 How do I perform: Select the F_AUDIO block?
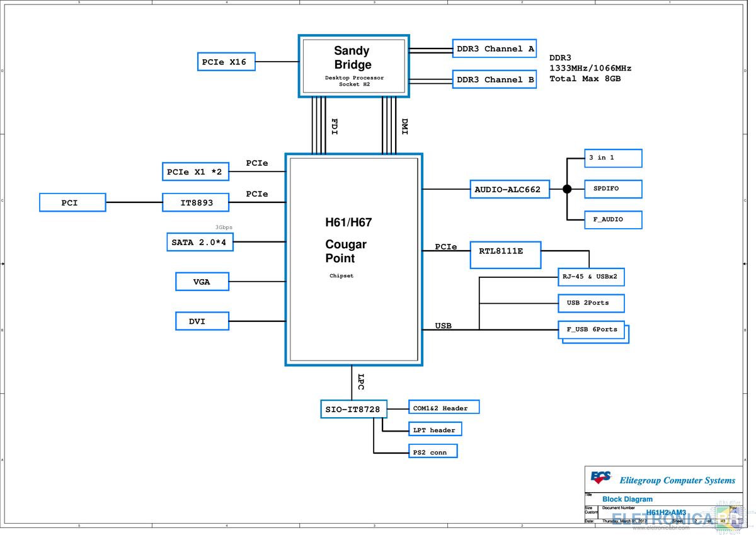[613, 219]
